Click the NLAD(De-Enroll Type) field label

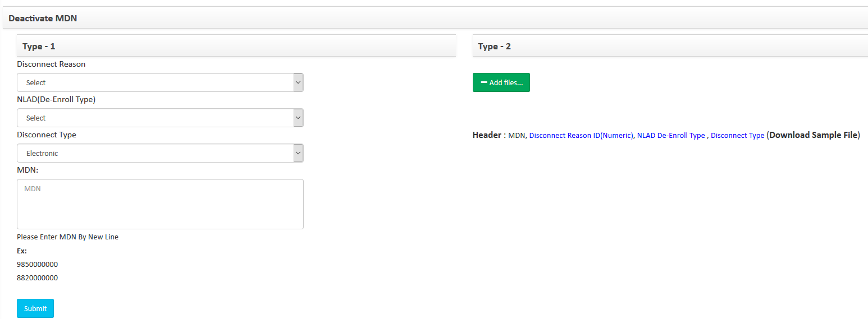click(x=56, y=99)
